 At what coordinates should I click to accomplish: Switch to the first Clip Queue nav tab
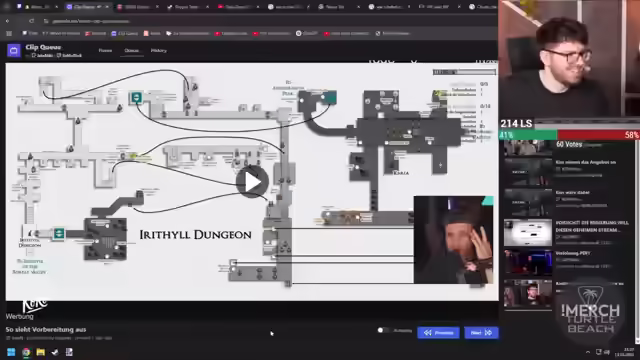point(105,51)
